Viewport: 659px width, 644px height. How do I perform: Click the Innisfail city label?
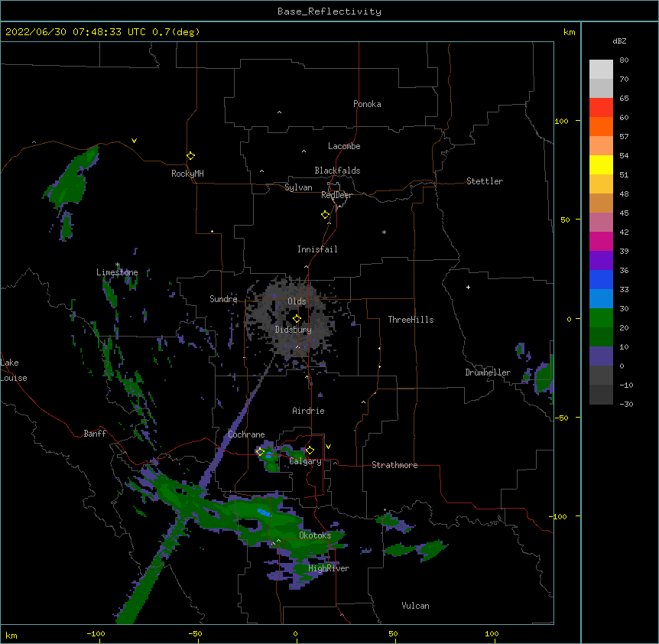click(317, 249)
